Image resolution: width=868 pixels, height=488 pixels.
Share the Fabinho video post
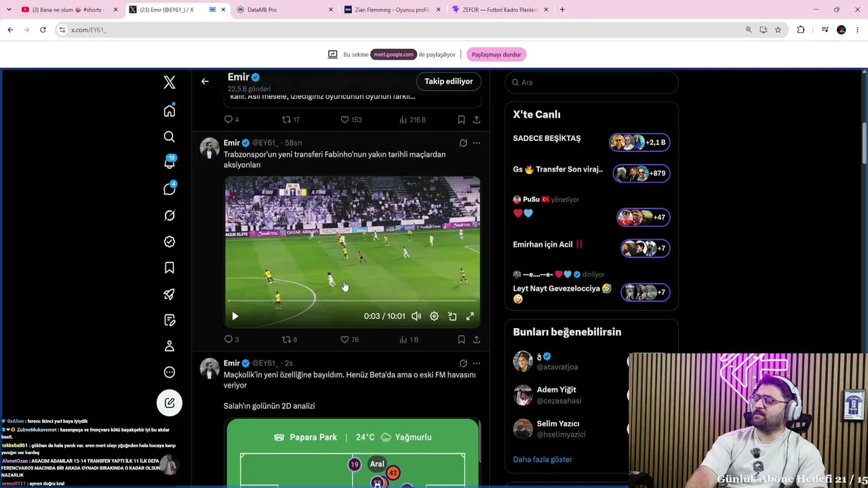[x=477, y=340]
